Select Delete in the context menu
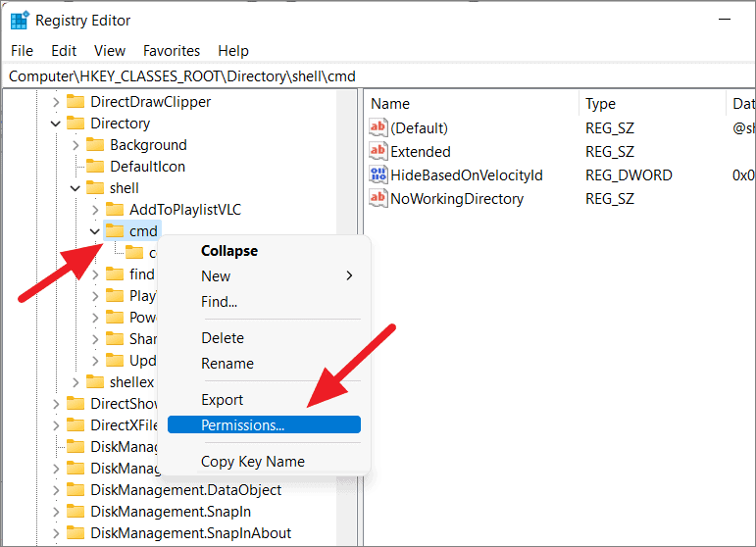The width and height of the screenshot is (756, 547). (264, 338)
